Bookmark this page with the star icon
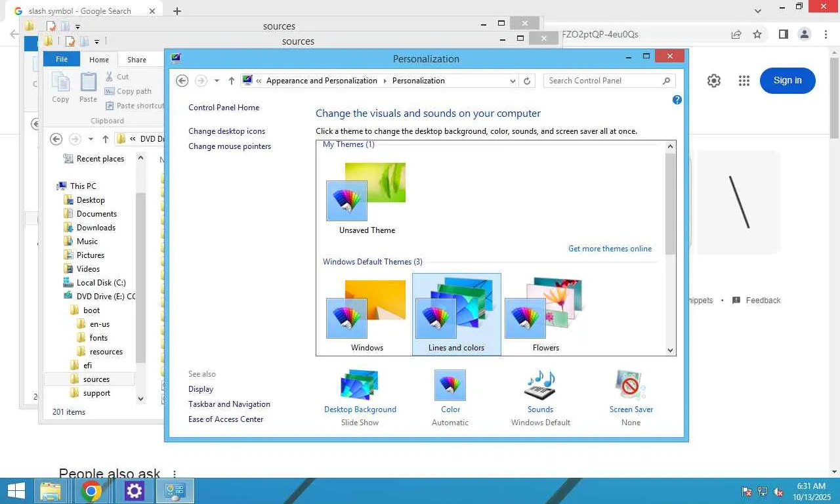Viewport: 840px width, 504px height. click(757, 34)
